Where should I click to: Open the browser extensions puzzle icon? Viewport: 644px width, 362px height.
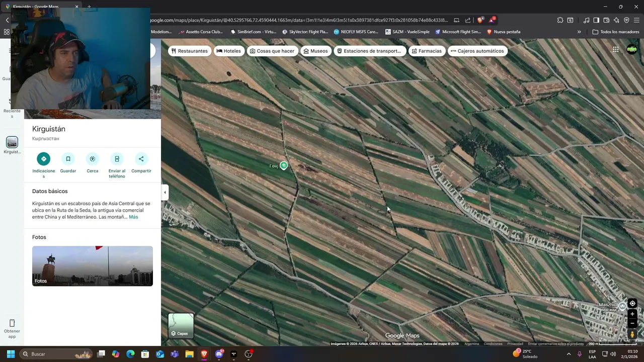(x=560, y=20)
